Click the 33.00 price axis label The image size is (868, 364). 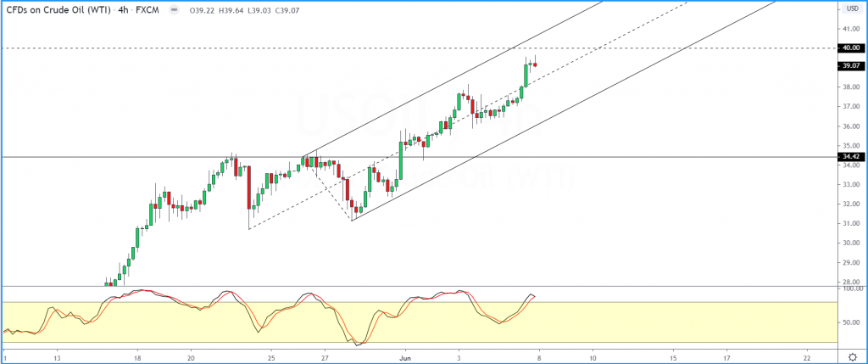851,184
